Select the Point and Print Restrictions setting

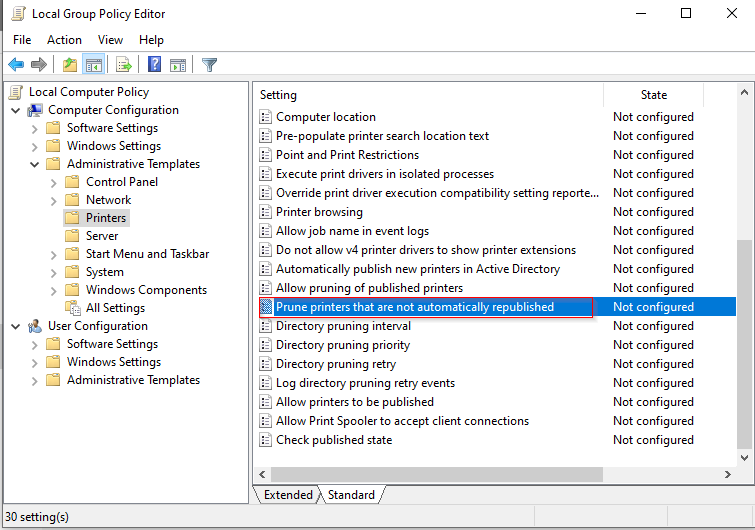click(x=347, y=155)
